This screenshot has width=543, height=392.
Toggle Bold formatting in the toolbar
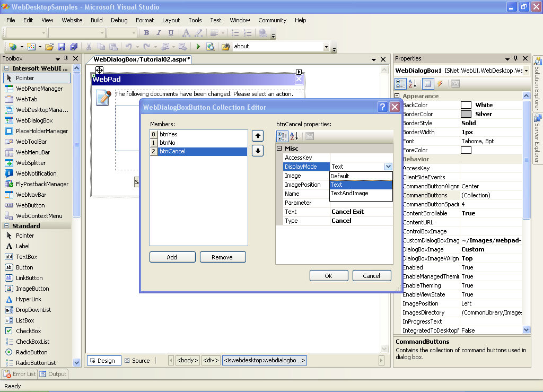pyautogui.click(x=146, y=33)
